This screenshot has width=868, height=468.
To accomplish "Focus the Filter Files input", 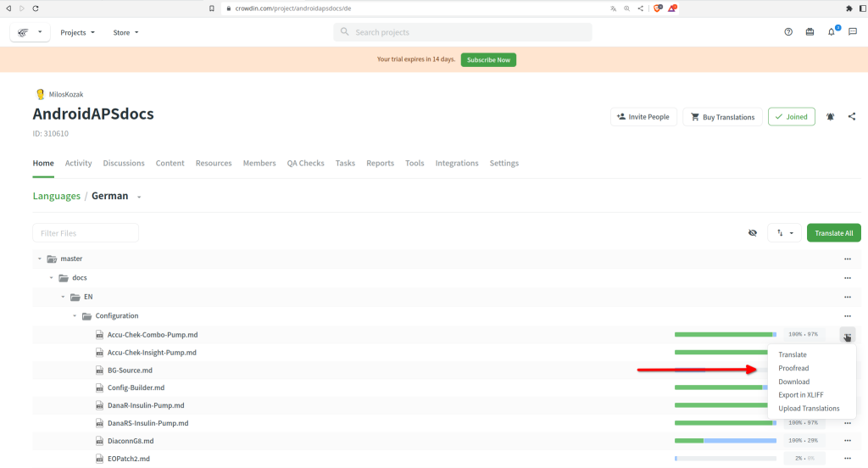I will tap(86, 233).
